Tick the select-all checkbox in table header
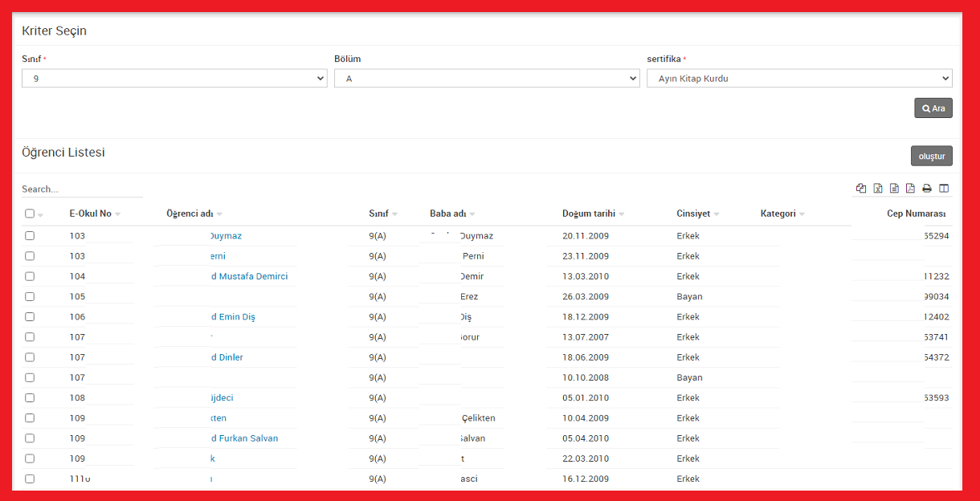The image size is (980, 501). point(30,214)
